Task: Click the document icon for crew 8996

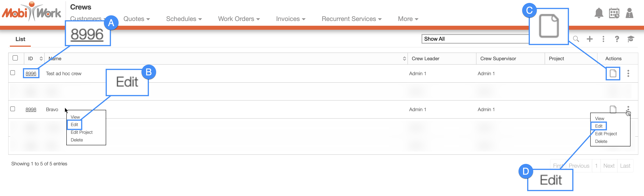Action: 613,73
